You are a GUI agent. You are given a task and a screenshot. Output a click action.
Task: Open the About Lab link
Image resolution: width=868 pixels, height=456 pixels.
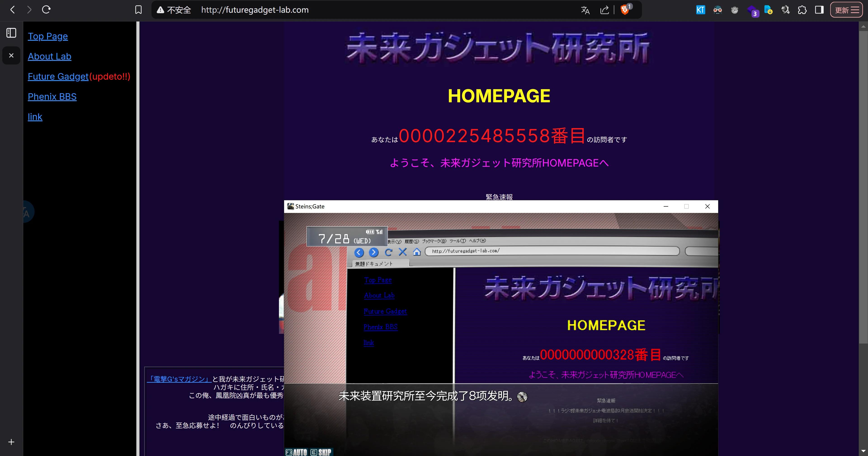coord(50,56)
